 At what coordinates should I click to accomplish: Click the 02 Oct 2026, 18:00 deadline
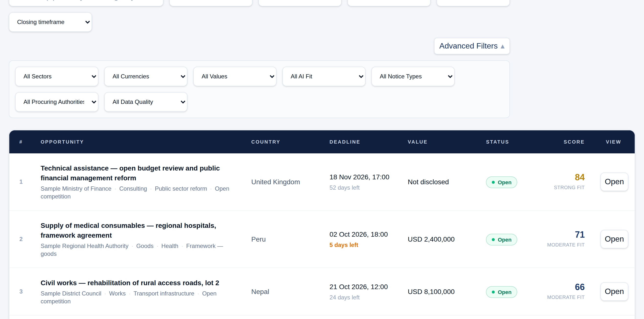(358, 235)
